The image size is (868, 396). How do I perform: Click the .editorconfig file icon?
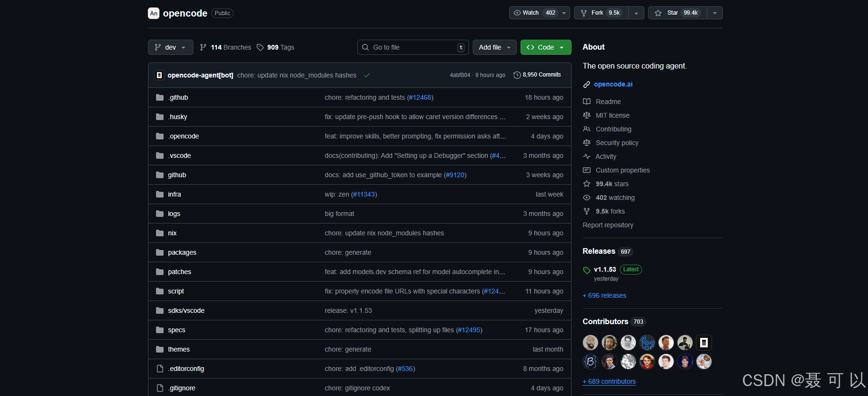[160, 369]
